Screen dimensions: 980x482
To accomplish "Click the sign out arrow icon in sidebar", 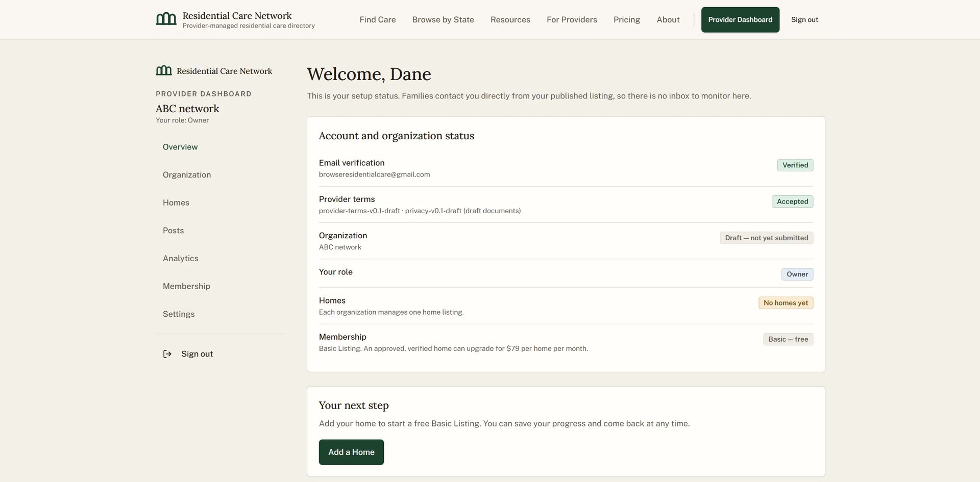I will [x=167, y=354].
